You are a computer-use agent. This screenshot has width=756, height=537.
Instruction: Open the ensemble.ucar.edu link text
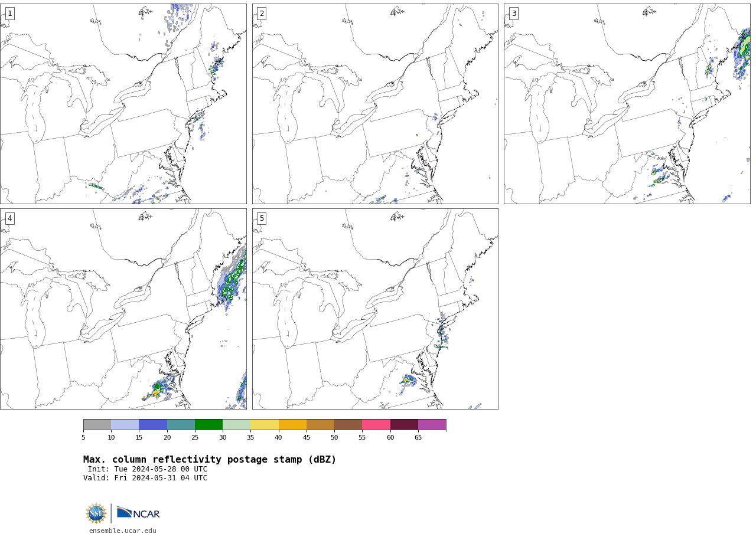[x=123, y=531]
